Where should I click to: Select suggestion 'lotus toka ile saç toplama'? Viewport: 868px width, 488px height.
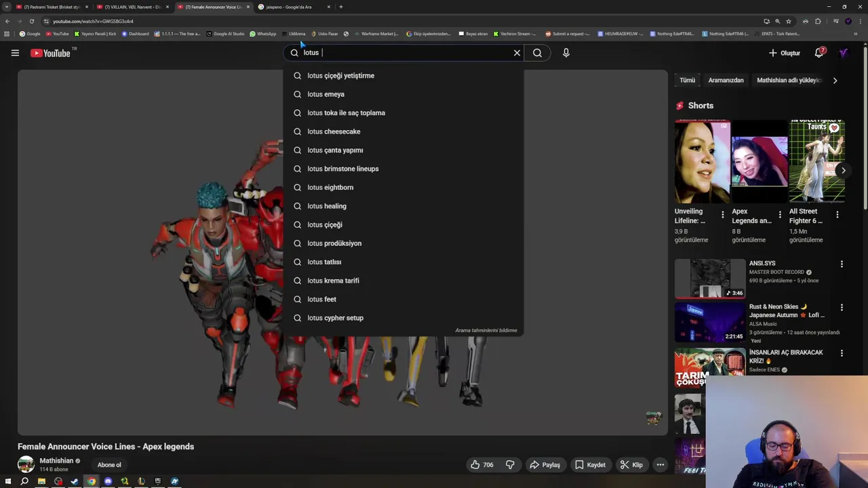click(403, 113)
